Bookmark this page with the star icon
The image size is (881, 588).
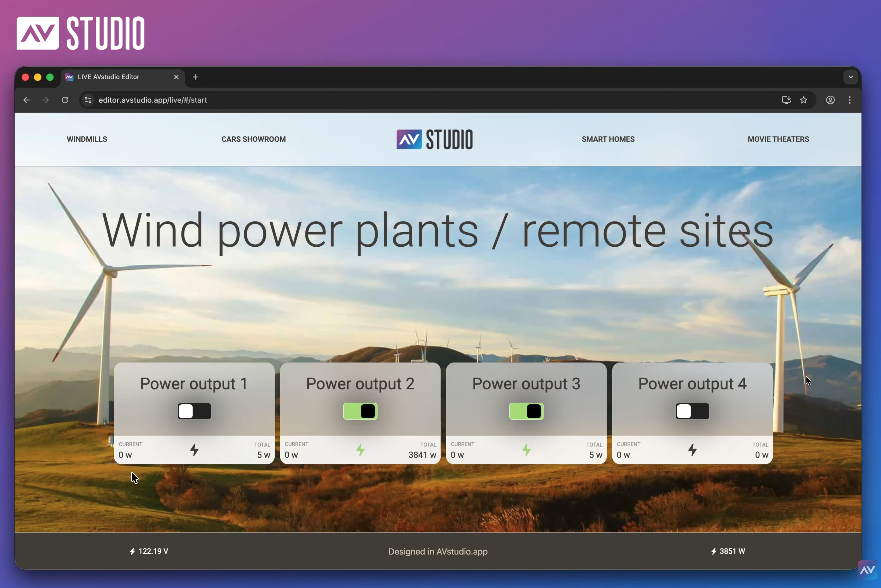click(803, 100)
